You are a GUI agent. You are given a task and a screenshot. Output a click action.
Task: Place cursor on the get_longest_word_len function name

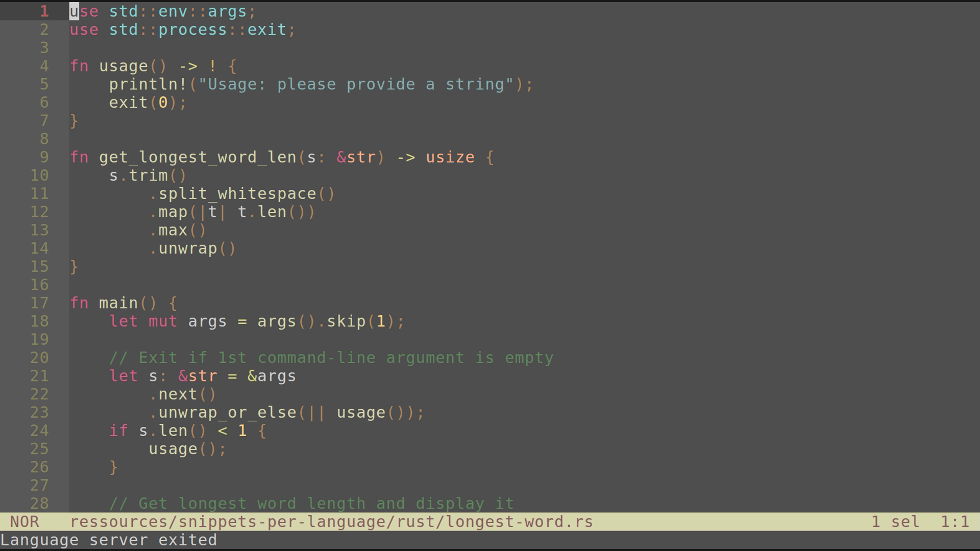[198, 157]
